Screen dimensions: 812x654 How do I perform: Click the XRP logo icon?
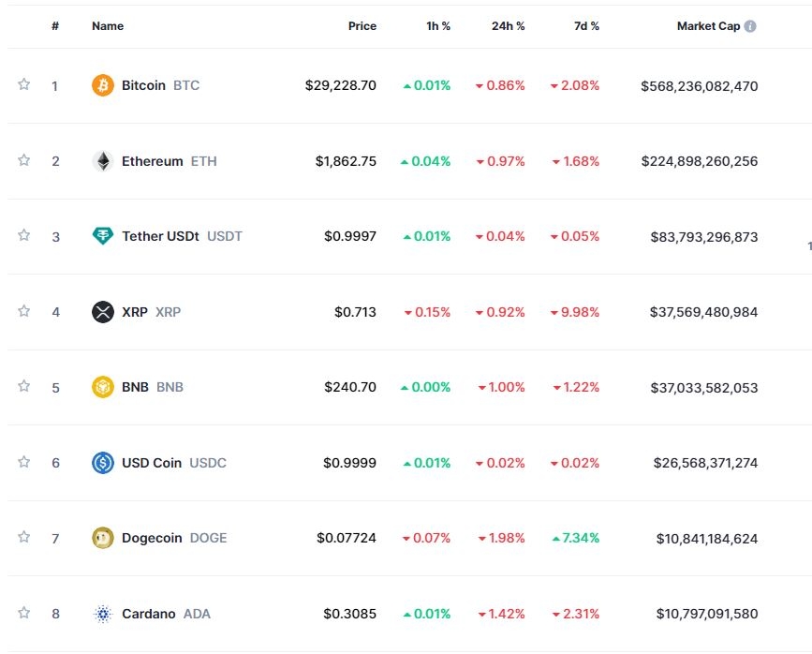point(103,312)
